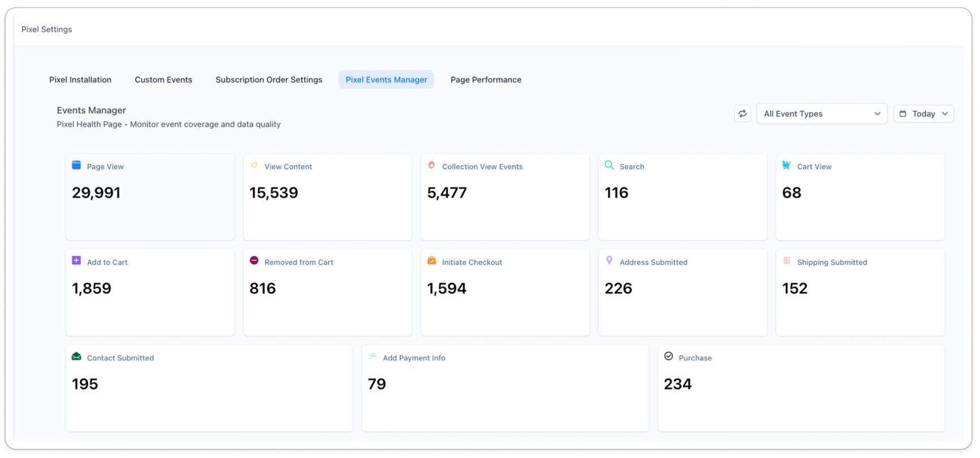The width and height of the screenshot is (980, 458).
Task: Click the blue Page View icon
Action: point(76,165)
